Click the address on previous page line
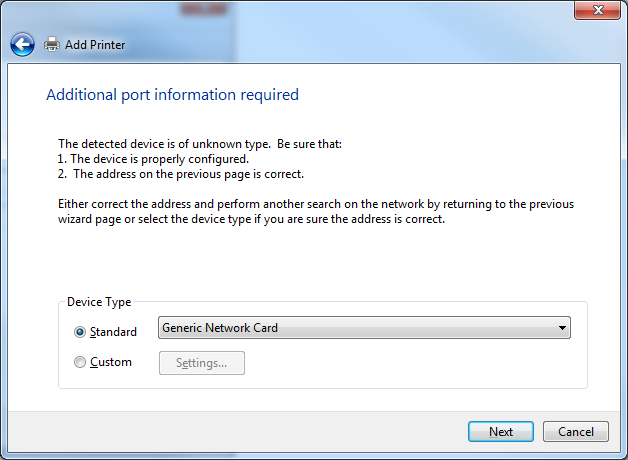 click(x=181, y=175)
